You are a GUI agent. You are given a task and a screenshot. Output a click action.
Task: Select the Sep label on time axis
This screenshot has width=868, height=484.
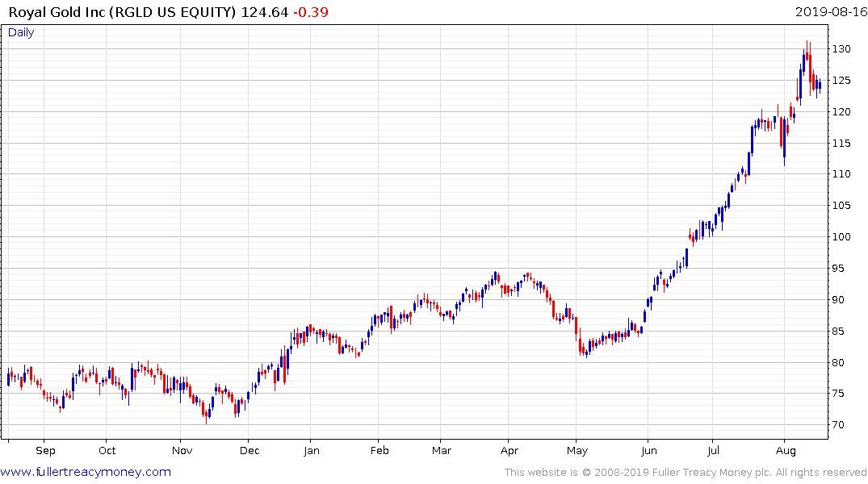[x=45, y=451]
